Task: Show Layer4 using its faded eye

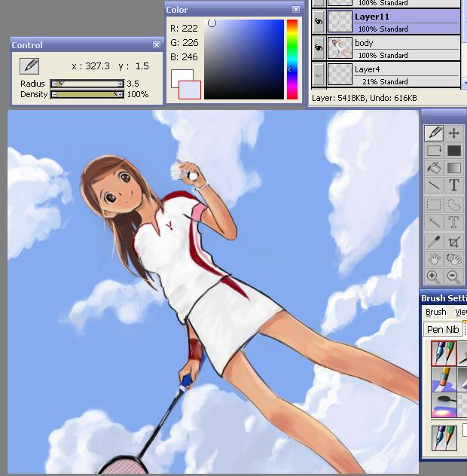Action: [318, 75]
